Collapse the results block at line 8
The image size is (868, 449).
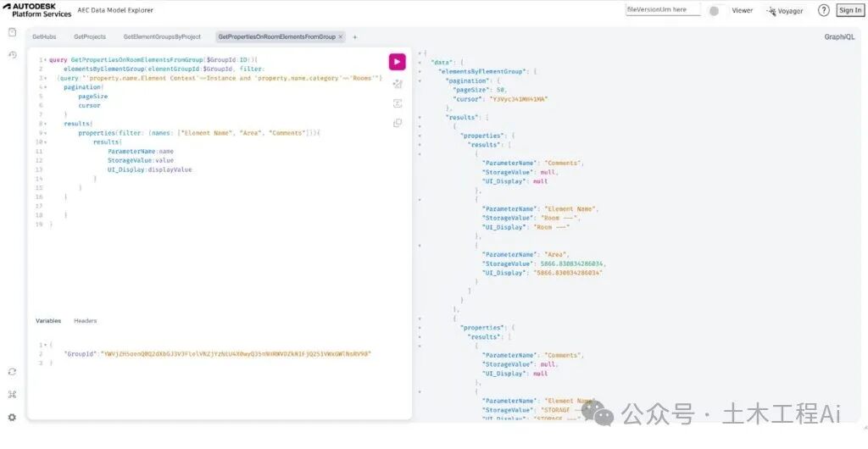45,124
